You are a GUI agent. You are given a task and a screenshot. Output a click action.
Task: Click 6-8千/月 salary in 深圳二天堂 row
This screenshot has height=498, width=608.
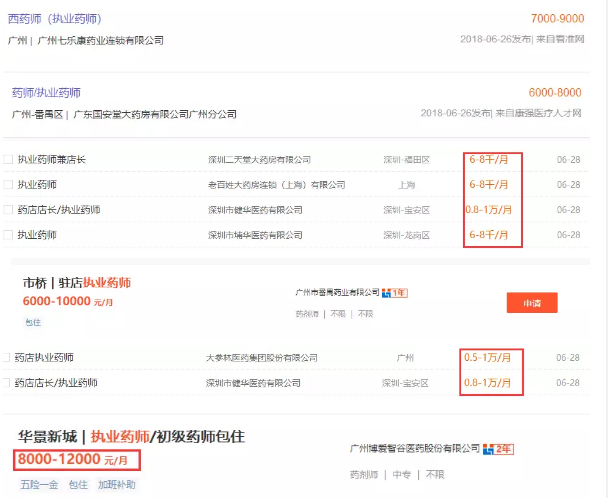point(489,159)
